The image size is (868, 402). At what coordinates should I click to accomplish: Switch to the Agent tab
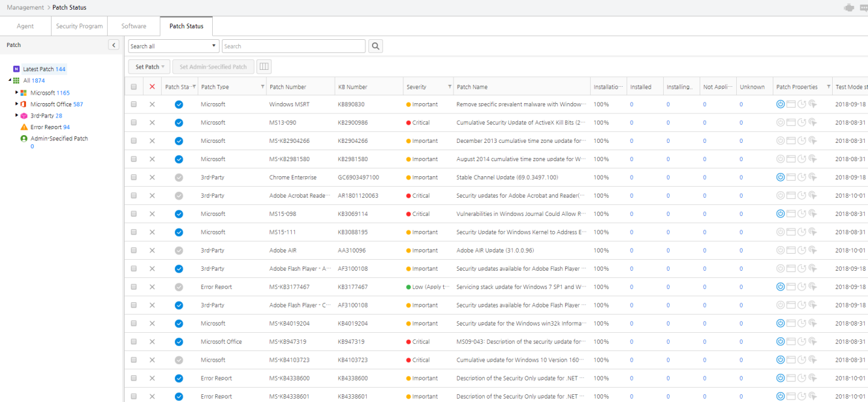(x=25, y=26)
